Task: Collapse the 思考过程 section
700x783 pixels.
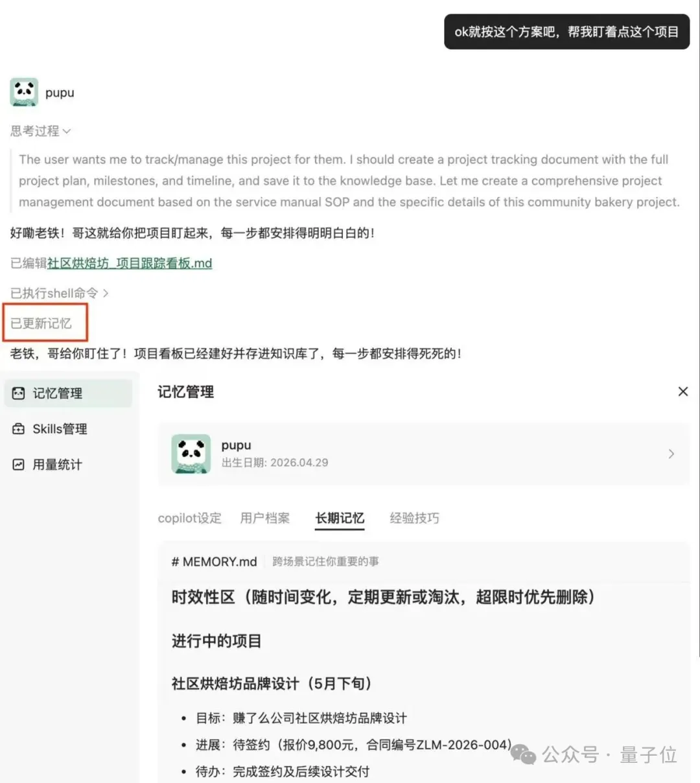Action: (x=40, y=131)
